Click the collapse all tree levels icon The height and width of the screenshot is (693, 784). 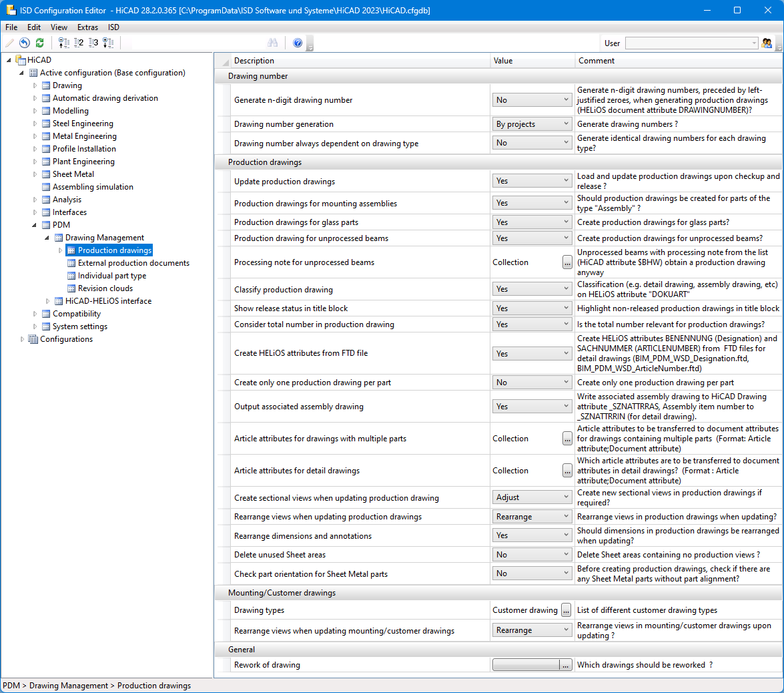(64, 43)
